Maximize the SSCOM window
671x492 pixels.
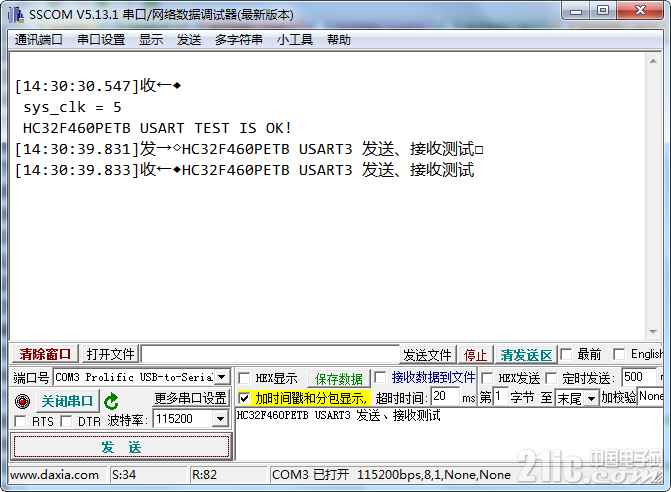pos(603,10)
